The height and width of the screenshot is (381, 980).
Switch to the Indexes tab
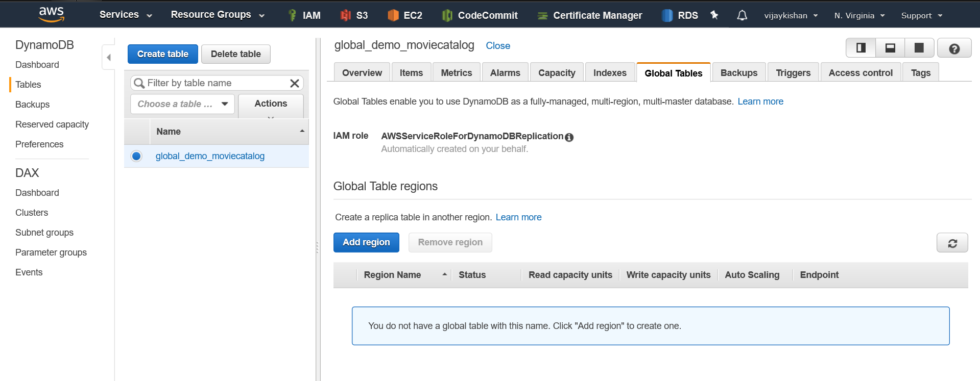click(x=609, y=73)
